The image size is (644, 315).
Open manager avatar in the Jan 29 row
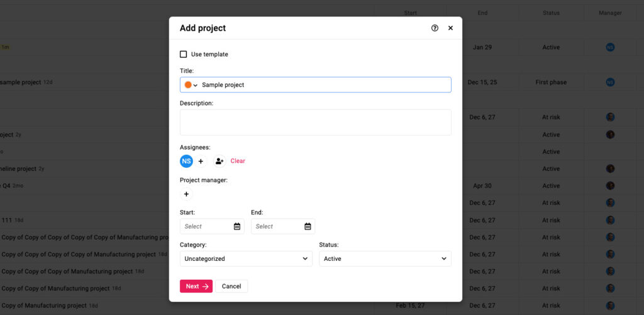610,47
